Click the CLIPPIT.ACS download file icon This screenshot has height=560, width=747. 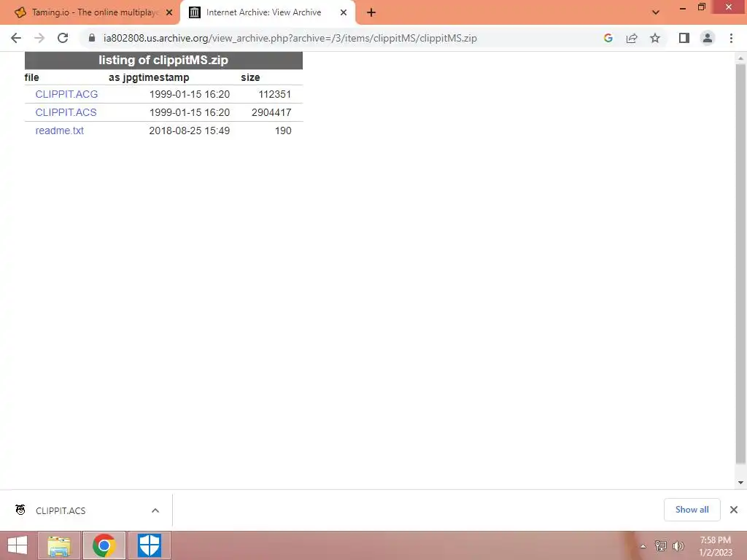pyautogui.click(x=20, y=510)
